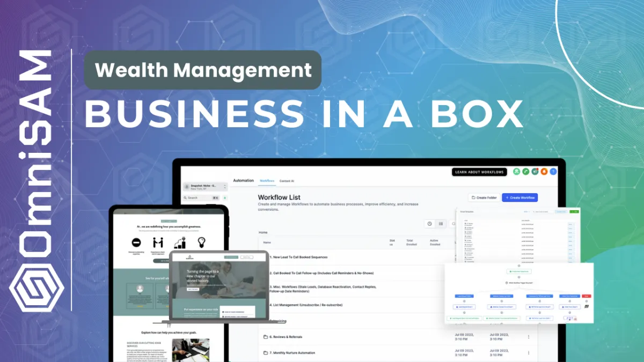The width and height of the screenshot is (644, 362).
Task: Open three-dot menu for Reviews & Referrals
Action: point(529,337)
